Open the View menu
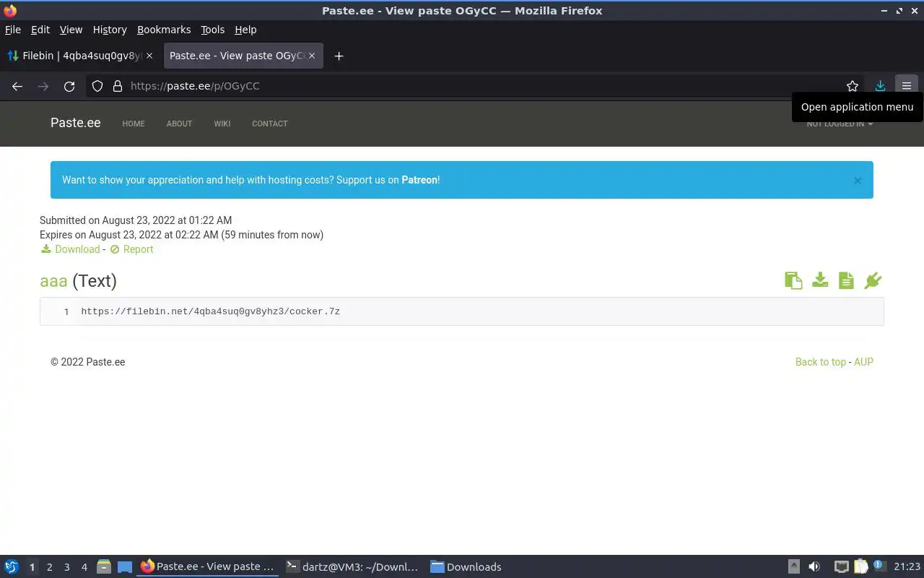 point(71,30)
